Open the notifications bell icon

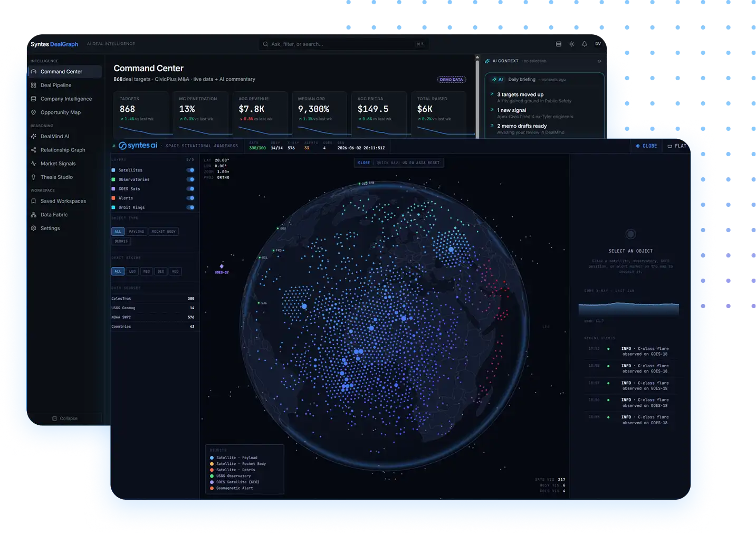585,44
